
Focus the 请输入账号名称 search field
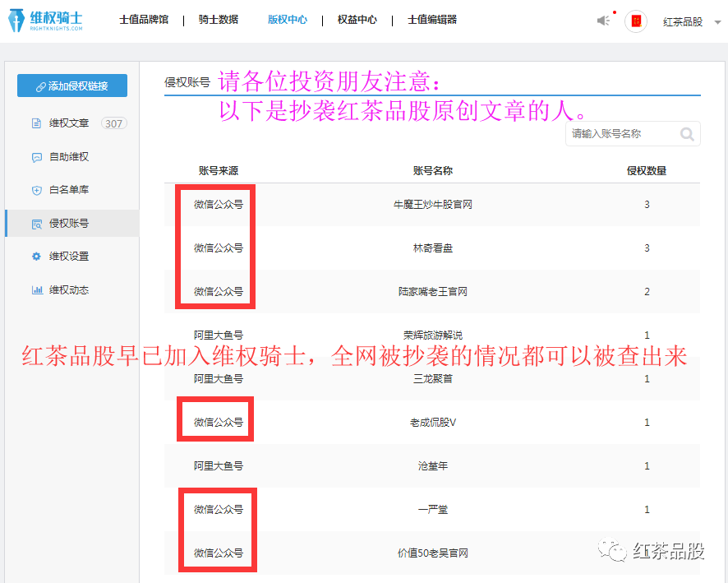(633, 134)
